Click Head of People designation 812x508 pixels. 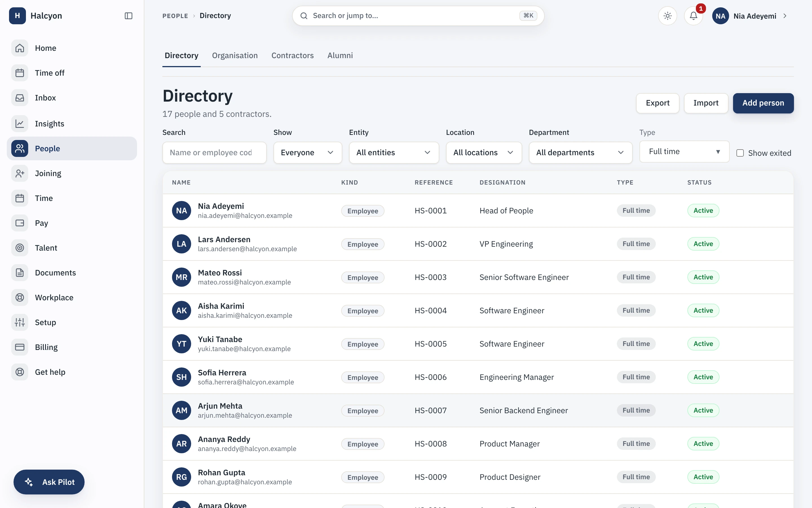[506, 211]
